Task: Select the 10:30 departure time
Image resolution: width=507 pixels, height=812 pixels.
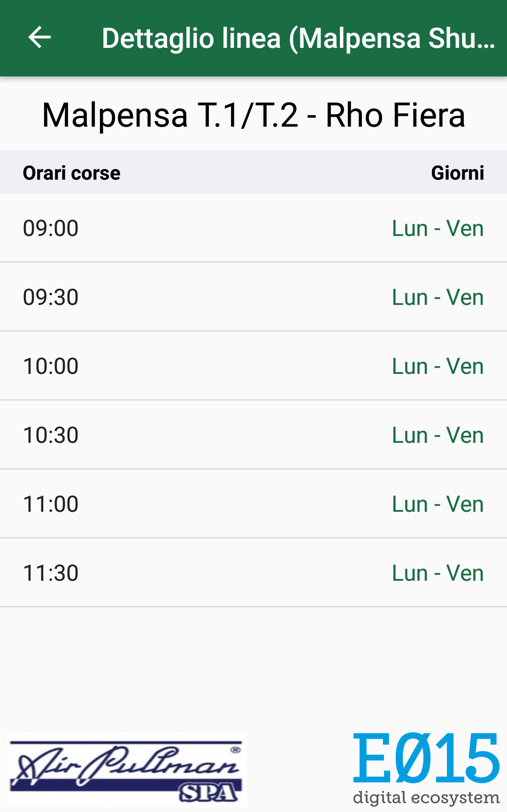Action: coord(51,435)
